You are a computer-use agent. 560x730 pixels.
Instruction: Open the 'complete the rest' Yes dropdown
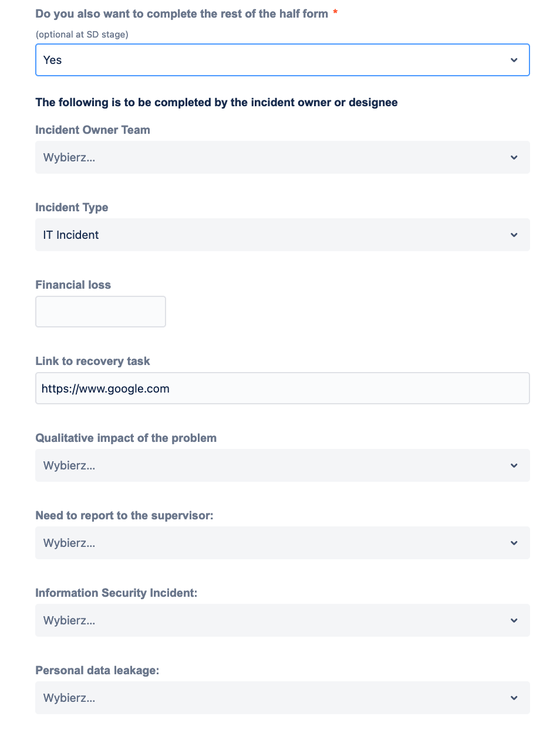(x=270, y=60)
